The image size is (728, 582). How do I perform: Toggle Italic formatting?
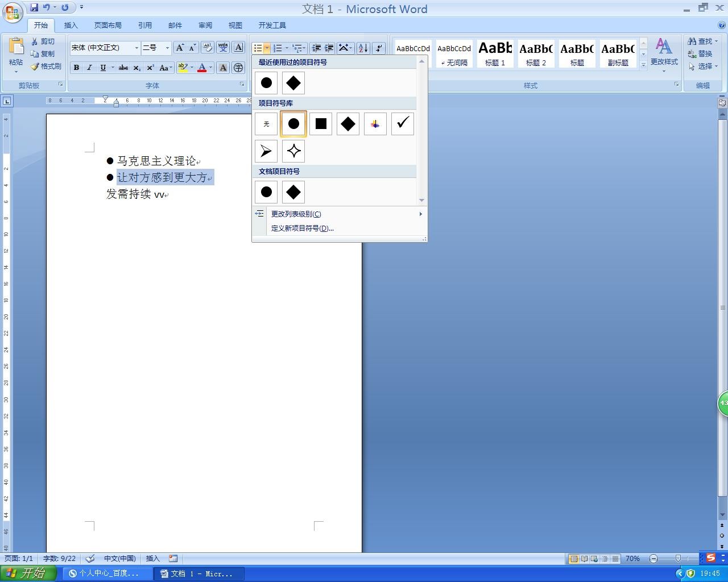click(89, 68)
